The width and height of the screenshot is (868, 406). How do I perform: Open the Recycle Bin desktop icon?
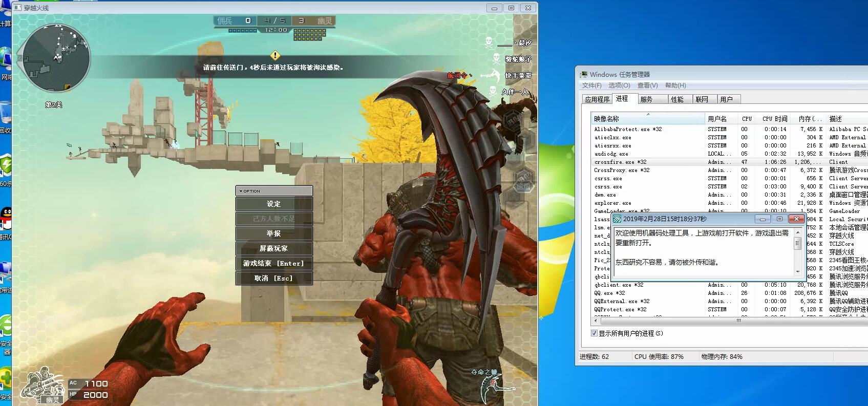5,113
